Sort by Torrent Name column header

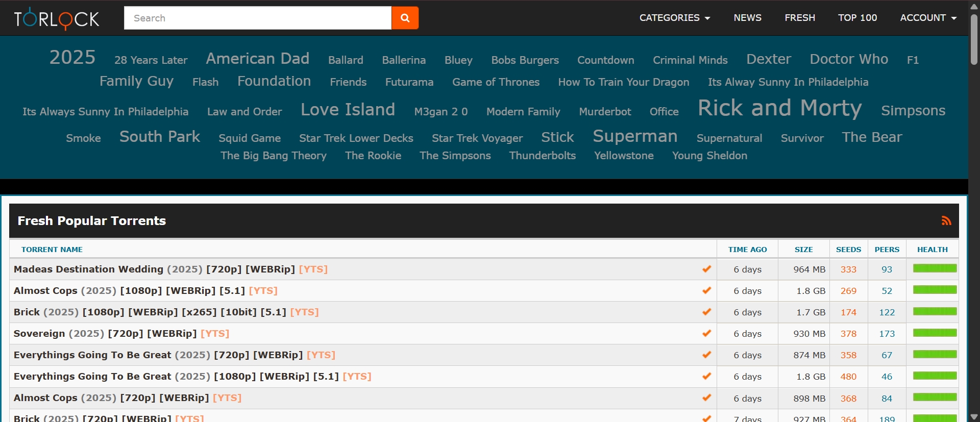(52, 250)
